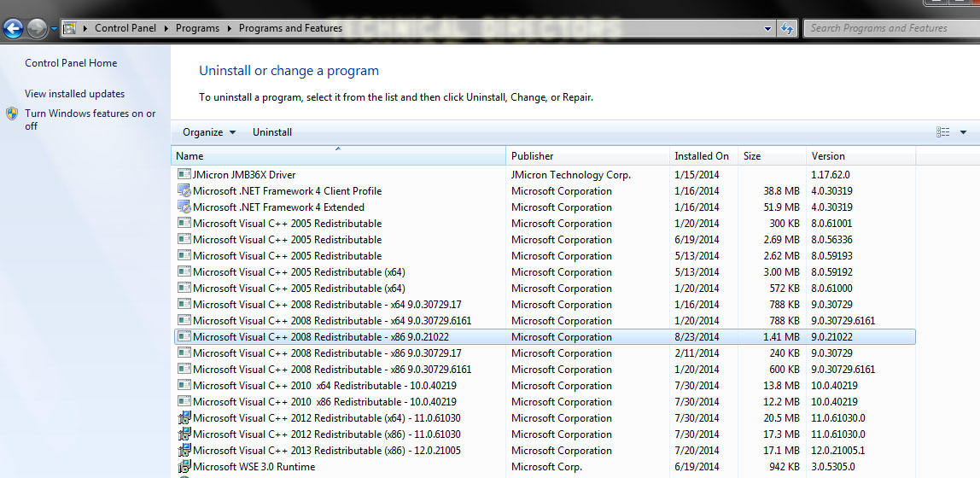Click Programs and Features breadcrumb
This screenshot has width=980, height=478.
[290, 28]
